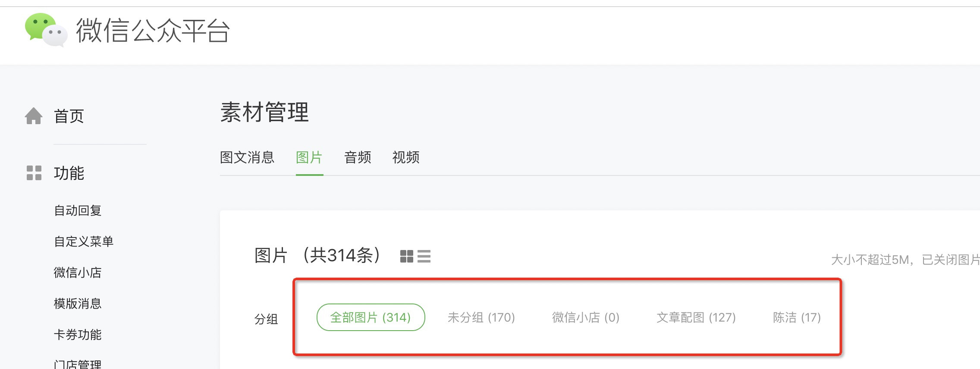
Task: Go to 微信小店 in sidebar menu
Action: (x=78, y=272)
